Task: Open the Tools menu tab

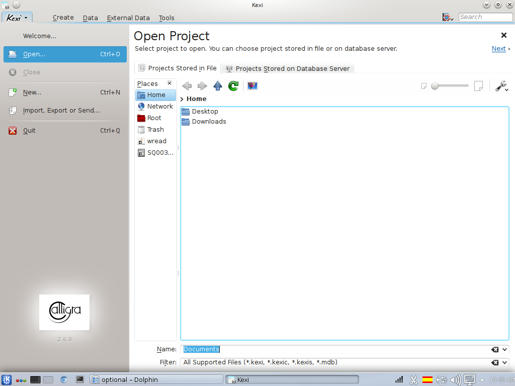Action: [x=166, y=18]
